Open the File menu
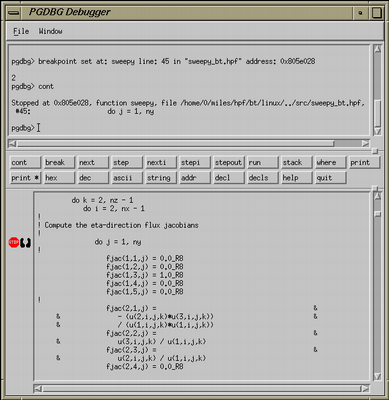This screenshot has height=400, width=389. (x=21, y=31)
